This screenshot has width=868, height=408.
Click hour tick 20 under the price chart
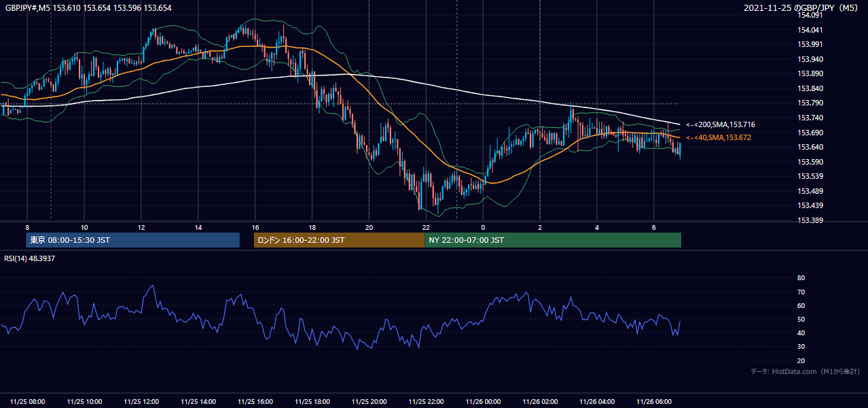[369, 227]
